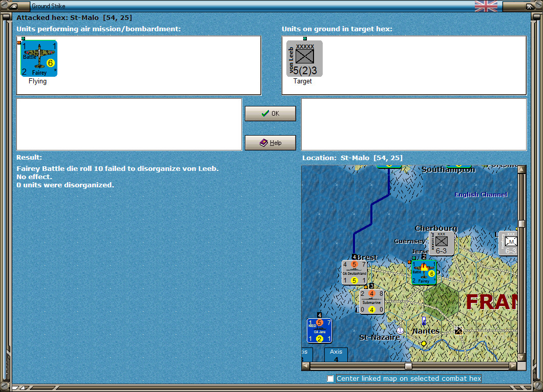
Task: Click the Ground Strike window title
Action: 49,6
